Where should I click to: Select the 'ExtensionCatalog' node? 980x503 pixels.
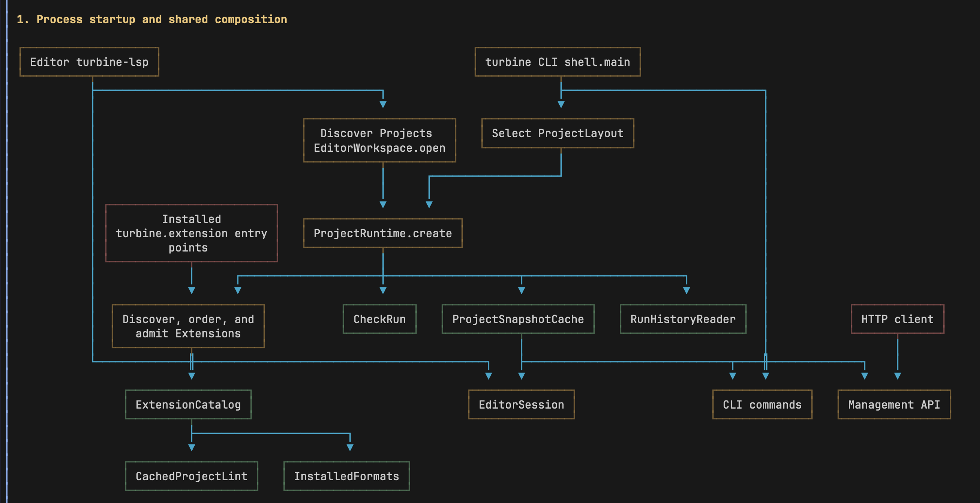[x=188, y=405]
